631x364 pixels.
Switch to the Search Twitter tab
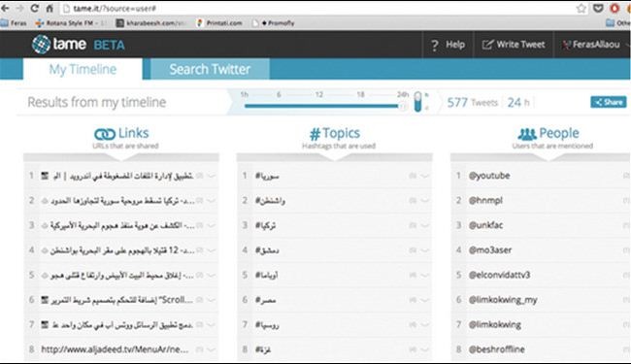[x=210, y=69]
